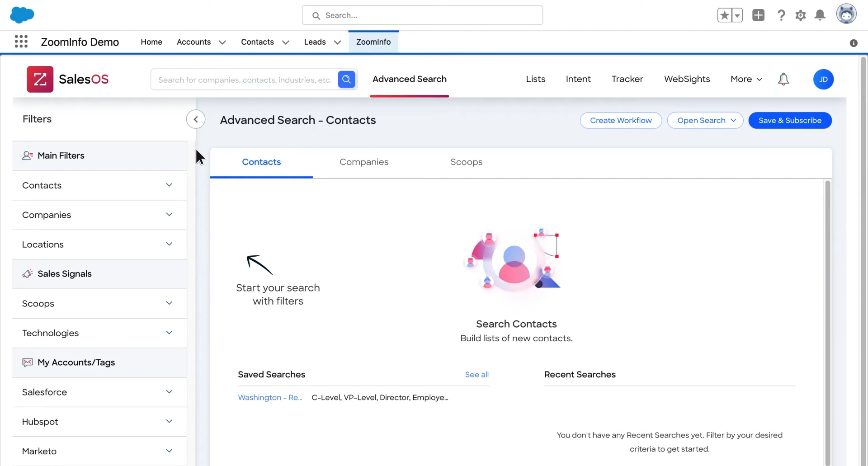
Task: Expand the Companies filter section
Action: (99, 215)
